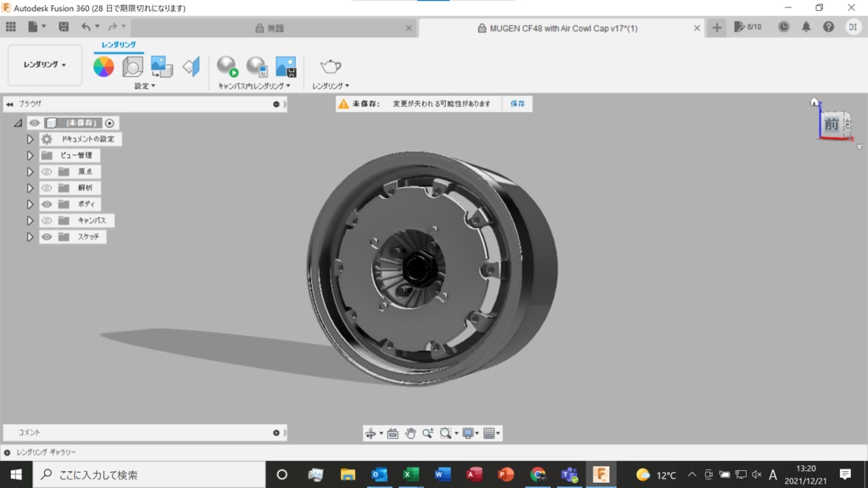Click the ブラウザ panel pin dot

tap(276, 104)
